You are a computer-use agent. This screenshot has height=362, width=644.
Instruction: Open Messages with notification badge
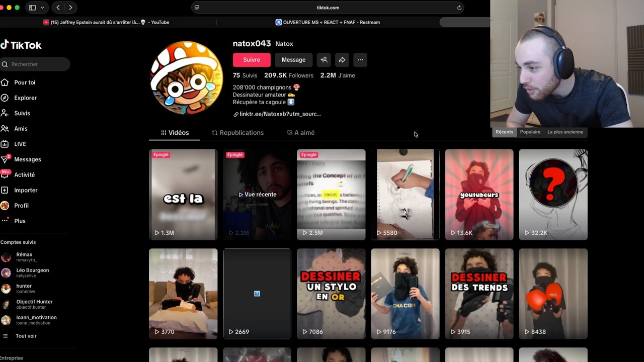[28, 159]
